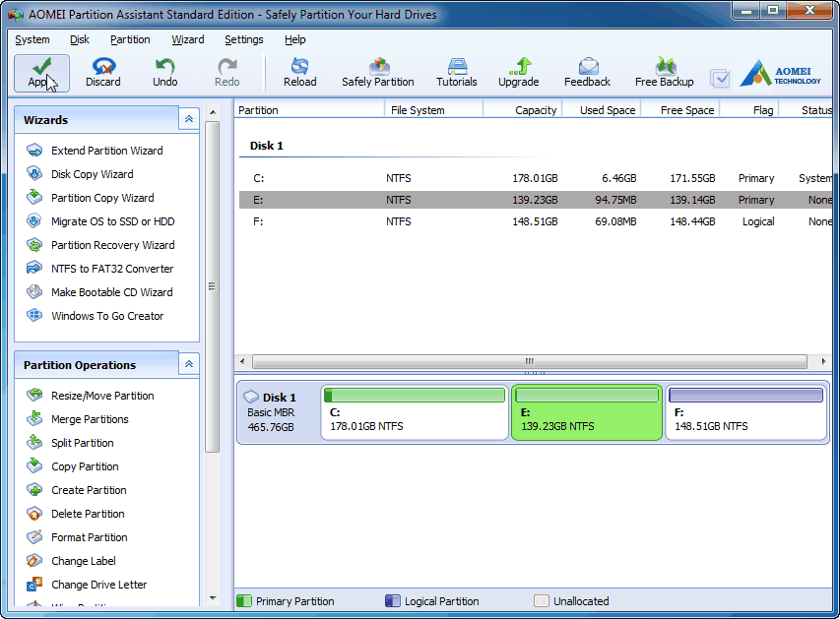Click the partition list left scroll arrow
840x619 pixels.
coord(242,361)
